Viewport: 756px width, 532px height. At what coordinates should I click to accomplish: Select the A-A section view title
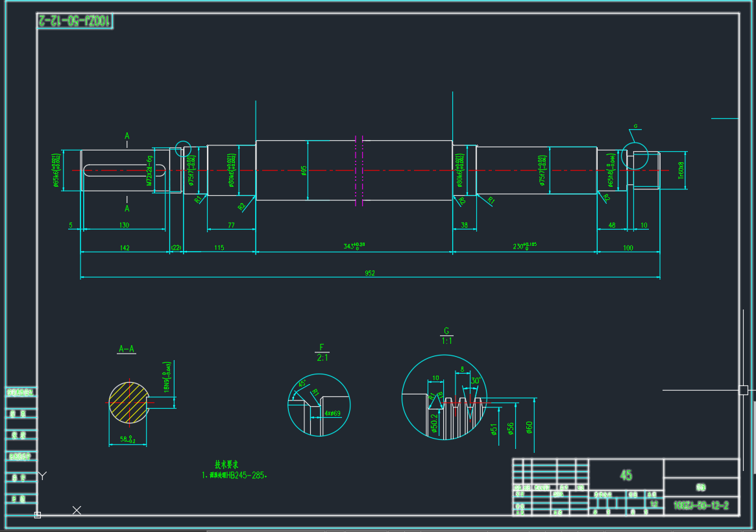click(x=127, y=349)
